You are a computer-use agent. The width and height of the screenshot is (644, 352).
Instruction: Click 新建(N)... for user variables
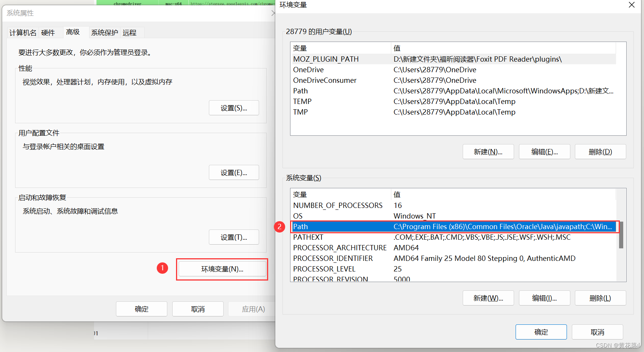(x=488, y=152)
